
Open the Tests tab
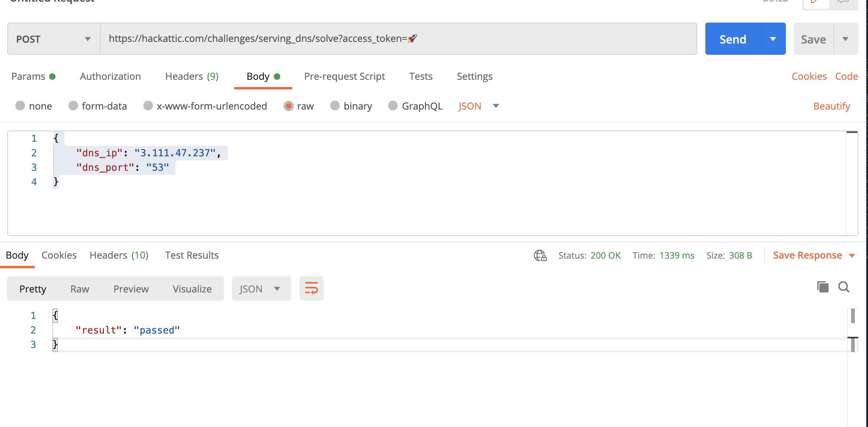click(421, 76)
